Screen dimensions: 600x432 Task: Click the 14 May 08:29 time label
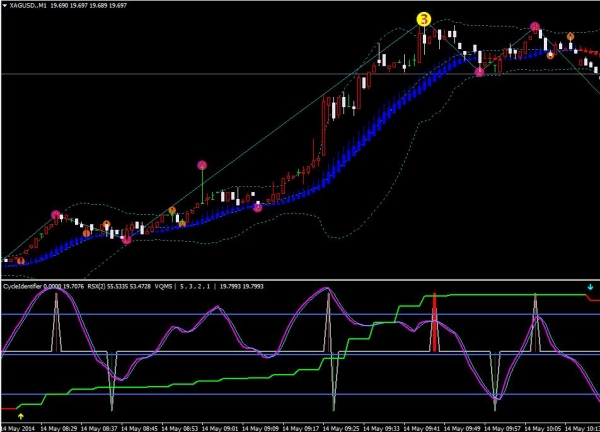click(x=83, y=426)
